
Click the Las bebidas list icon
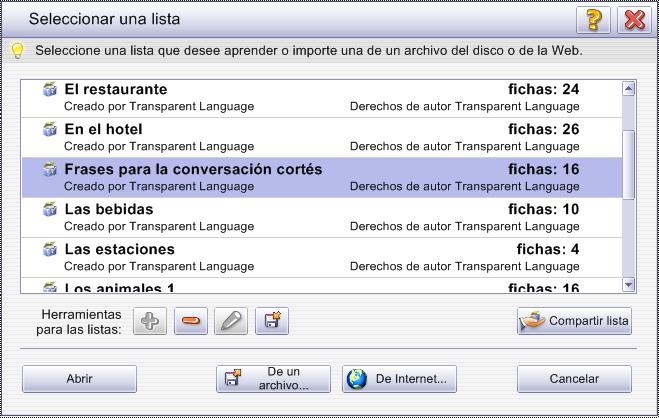point(50,209)
